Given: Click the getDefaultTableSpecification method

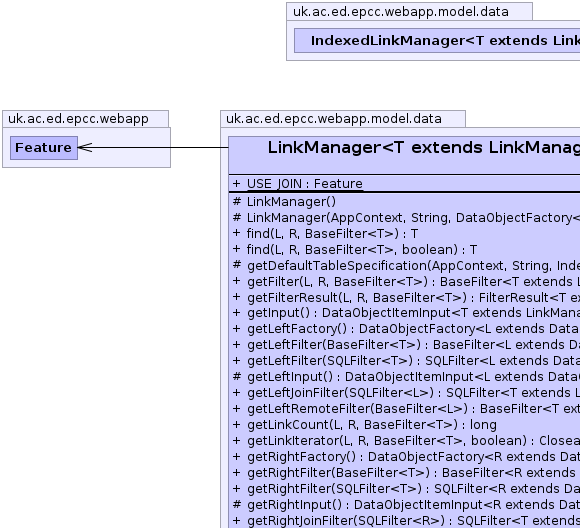Looking at the screenshot, I should point(406,266).
